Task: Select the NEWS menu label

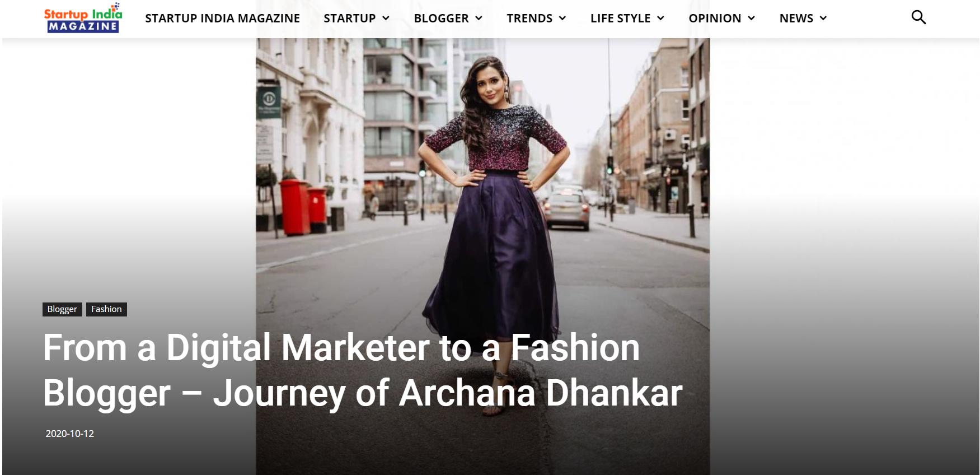Action: [796, 18]
